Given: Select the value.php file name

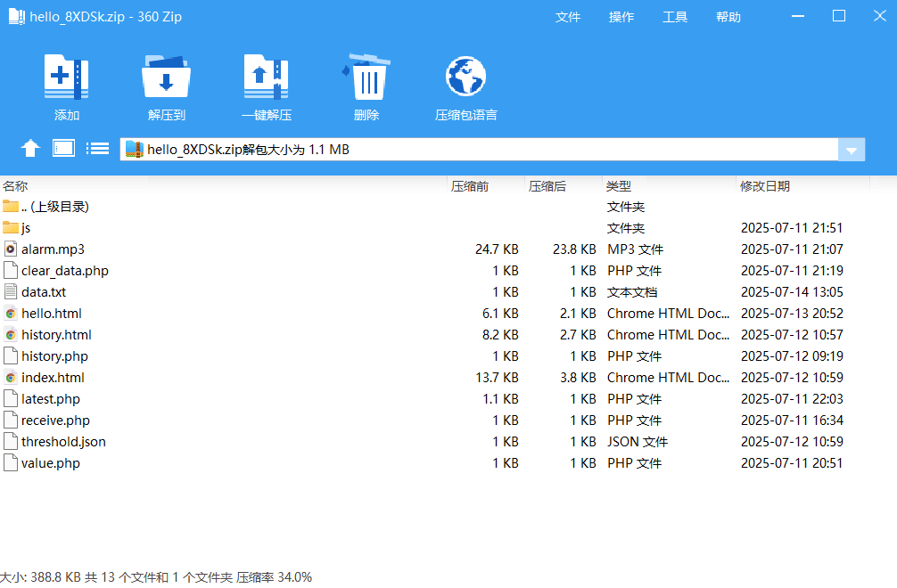Looking at the screenshot, I should click(x=50, y=463).
